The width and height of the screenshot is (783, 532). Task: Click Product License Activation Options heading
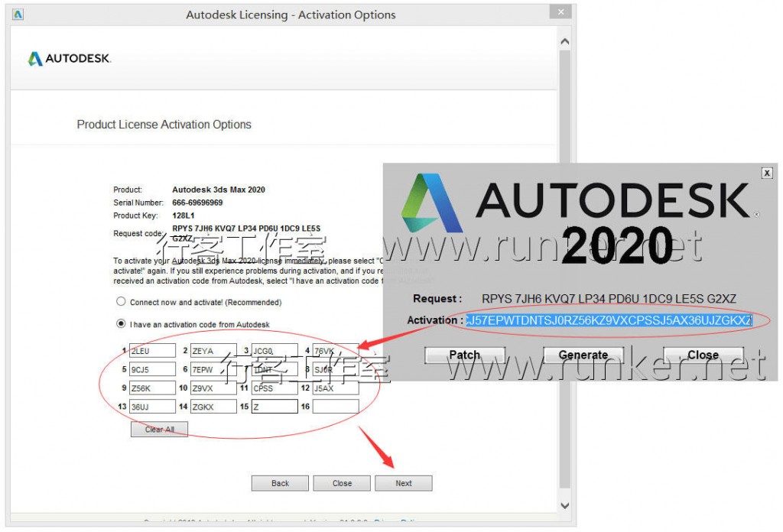point(164,125)
